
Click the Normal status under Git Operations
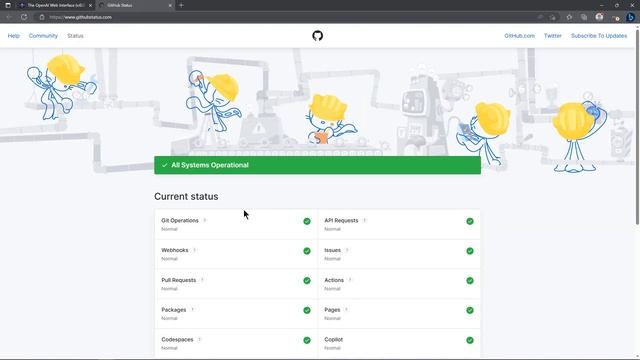169,229
